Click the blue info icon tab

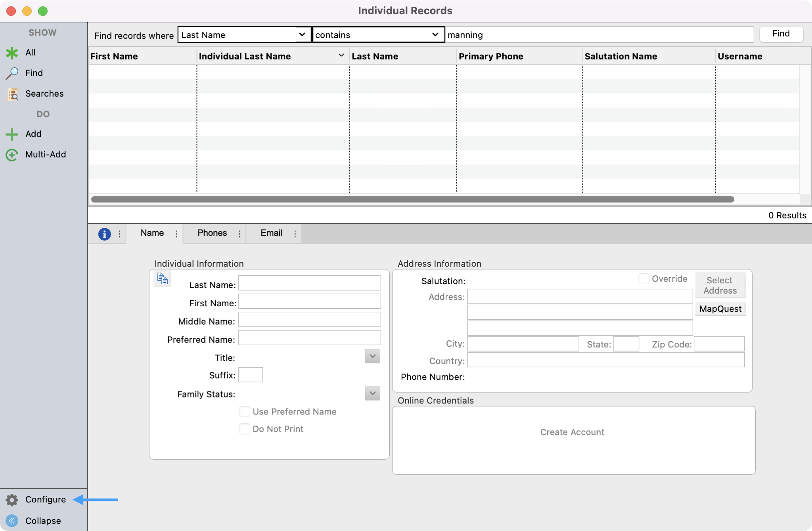104,234
